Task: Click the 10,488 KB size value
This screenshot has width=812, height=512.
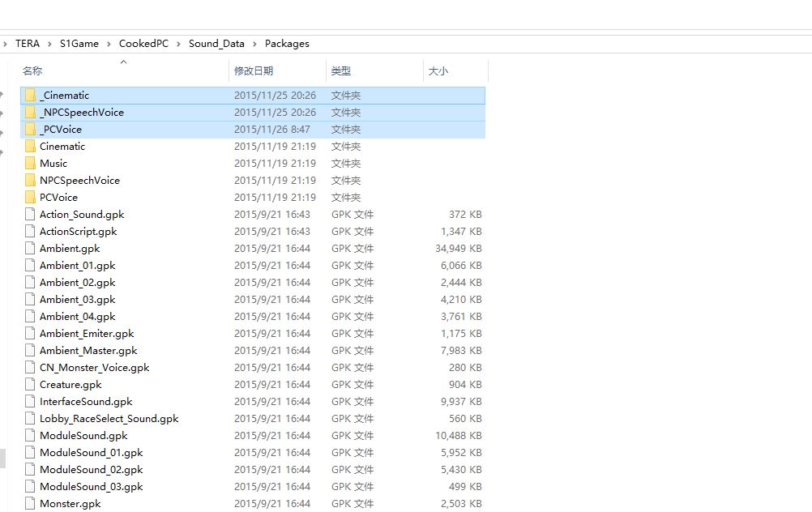Action: tap(459, 435)
